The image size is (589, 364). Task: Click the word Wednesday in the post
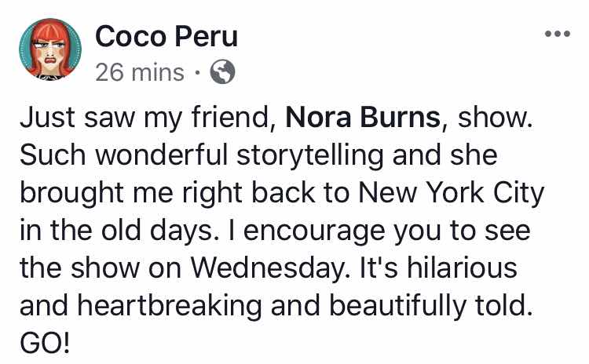tap(269, 268)
